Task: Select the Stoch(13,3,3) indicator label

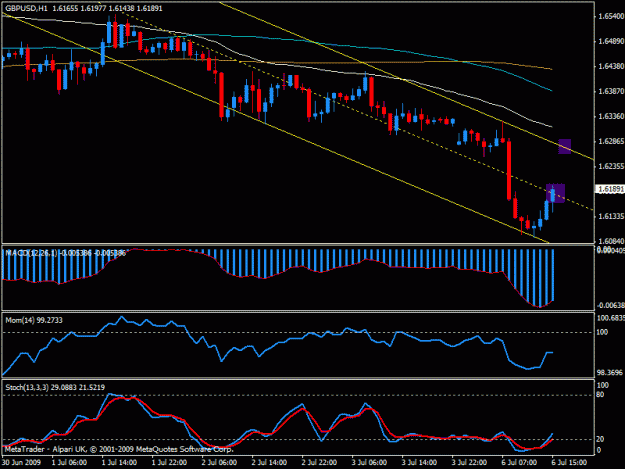Action: click(x=55, y=387)
